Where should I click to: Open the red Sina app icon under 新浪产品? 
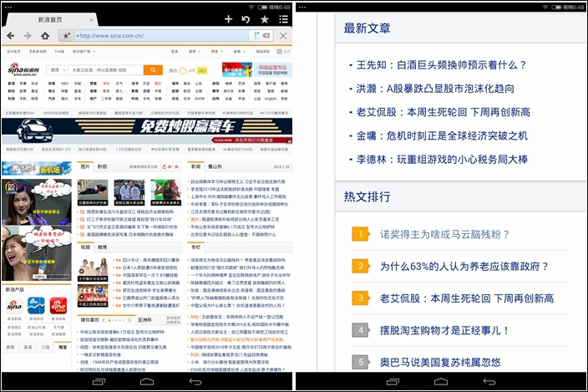click(58, 306)
